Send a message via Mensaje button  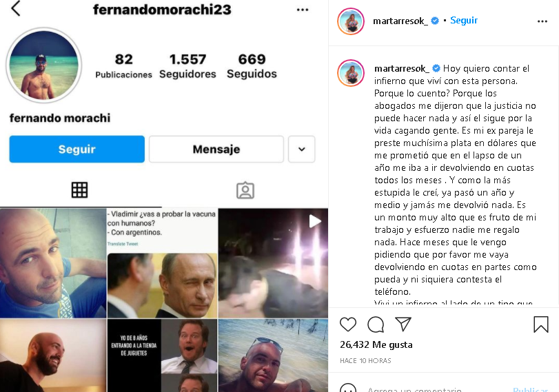[x=216, y=149]
